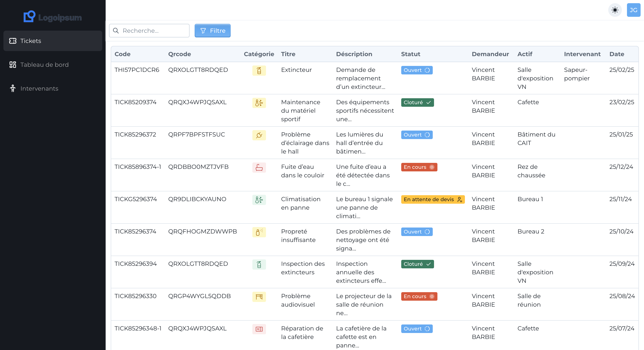This screenshot has width=644, height=350.
Task: Click green extinguisher icon for Inspection des extincteurs
Action: click(x=259, y=264)
